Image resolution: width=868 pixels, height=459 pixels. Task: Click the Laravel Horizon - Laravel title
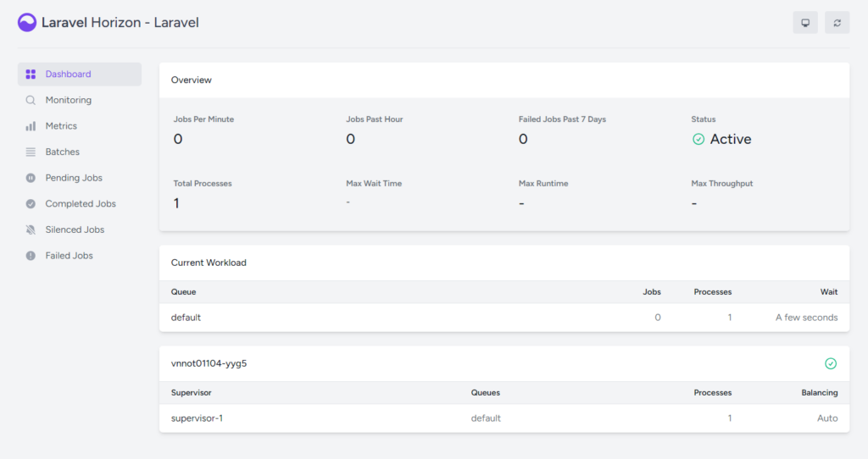[x=120, y=23]
